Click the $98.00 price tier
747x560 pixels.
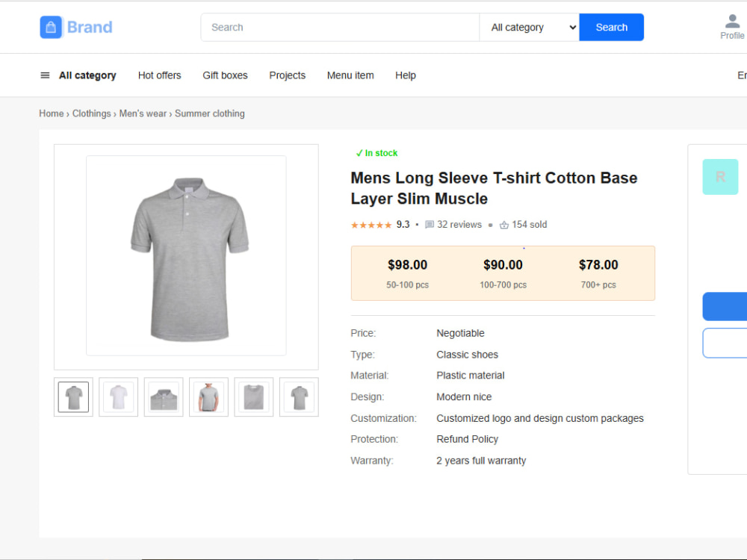407,265
